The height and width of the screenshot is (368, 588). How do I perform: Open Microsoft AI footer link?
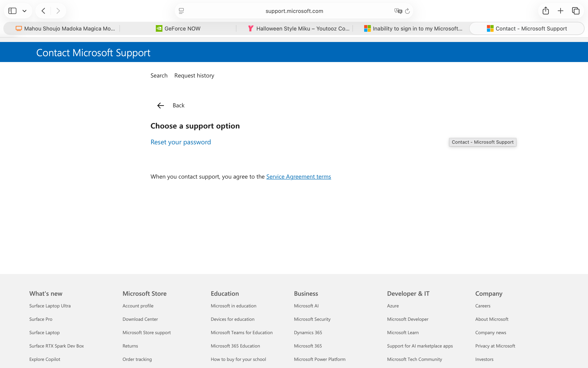306,306
